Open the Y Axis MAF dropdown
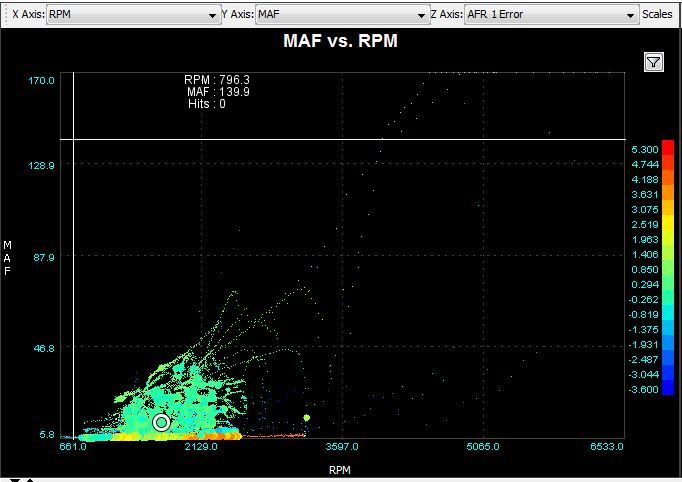Screen dimensions: 682x482 342,14
